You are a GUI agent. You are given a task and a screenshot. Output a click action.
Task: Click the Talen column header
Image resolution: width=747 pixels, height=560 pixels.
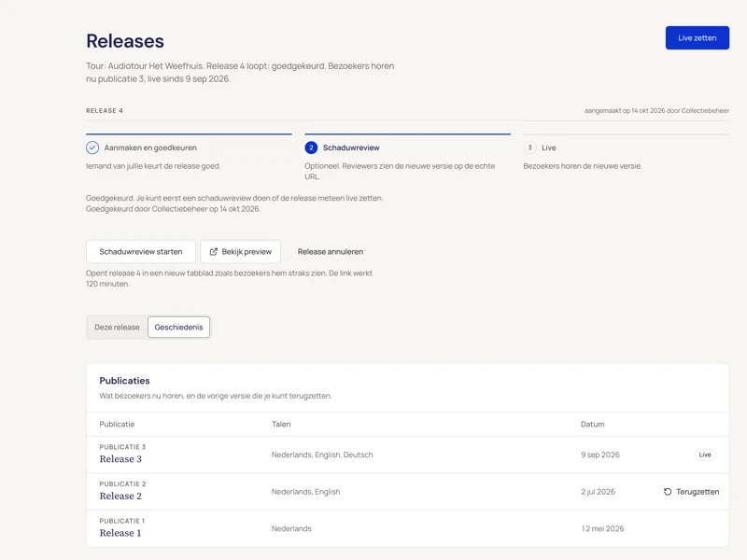281,425
